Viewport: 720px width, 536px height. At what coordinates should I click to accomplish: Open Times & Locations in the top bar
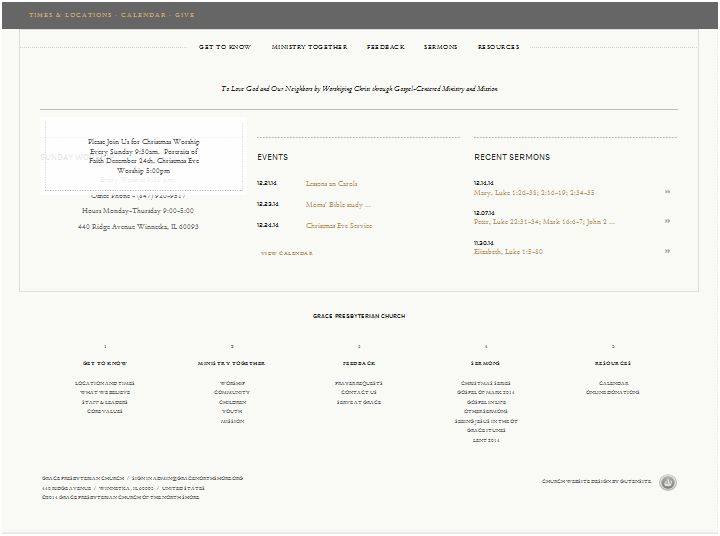(x=70, y=15)
